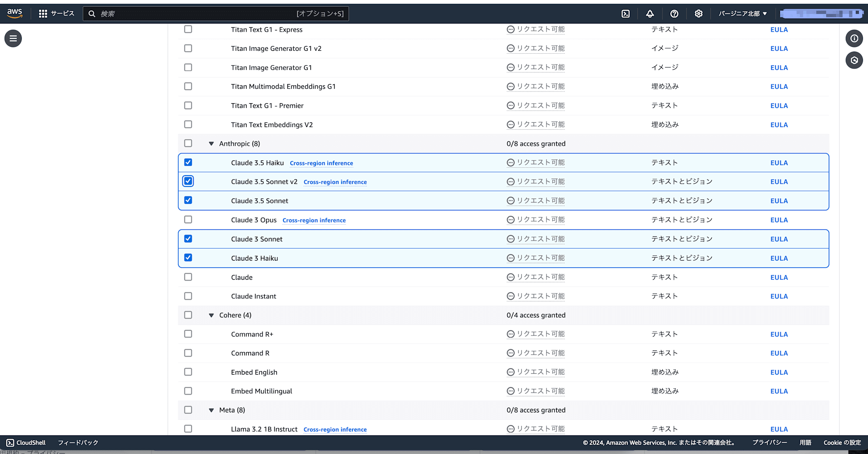Open Cookie の設定 in footer
The image size is (868, 454).
tap(842, 443)
